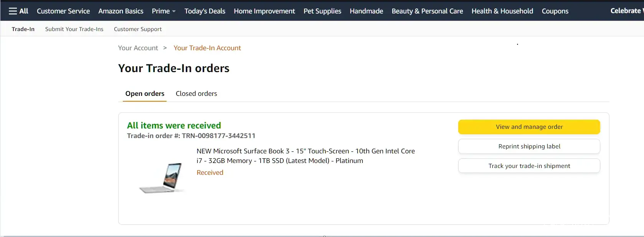Screen dimensions: 644x237
Task: Select Home Improvement in the nav bar
Action: pyautogui.click(x=264, y=11)
